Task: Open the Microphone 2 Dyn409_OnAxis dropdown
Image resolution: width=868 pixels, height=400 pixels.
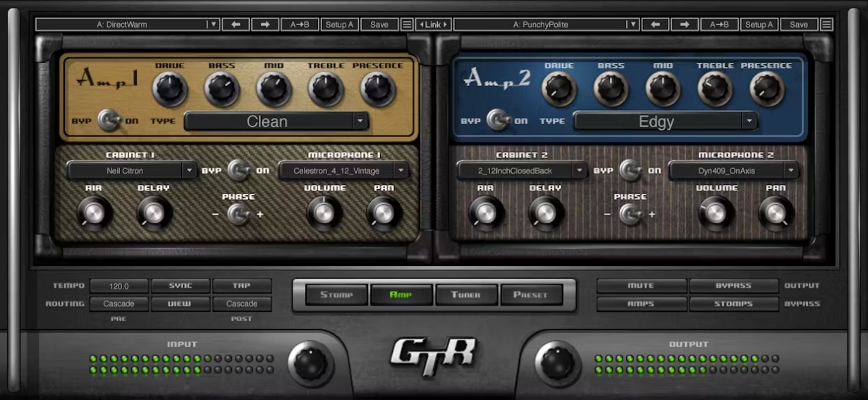Action: (x=733, y=170)
